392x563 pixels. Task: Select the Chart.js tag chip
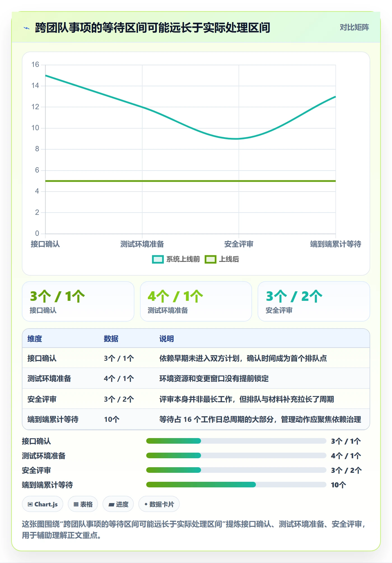tap(43, 504)
